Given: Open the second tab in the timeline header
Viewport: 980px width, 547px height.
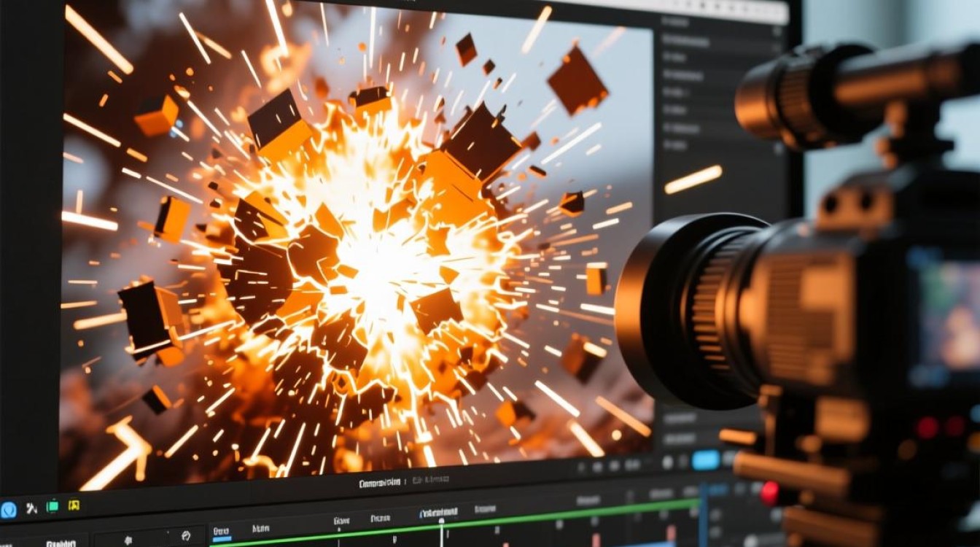Looking at the screenshot, I should (x=260, y=527).
